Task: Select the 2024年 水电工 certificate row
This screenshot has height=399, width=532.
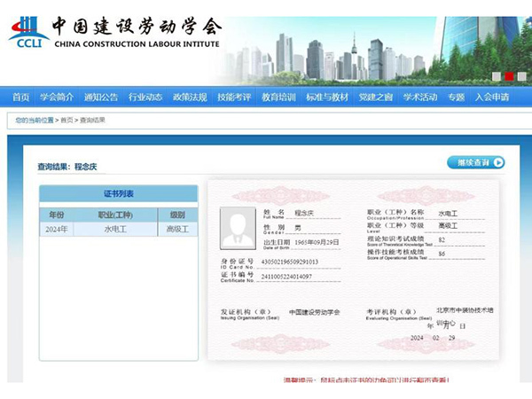Action: tap(118, 230)
